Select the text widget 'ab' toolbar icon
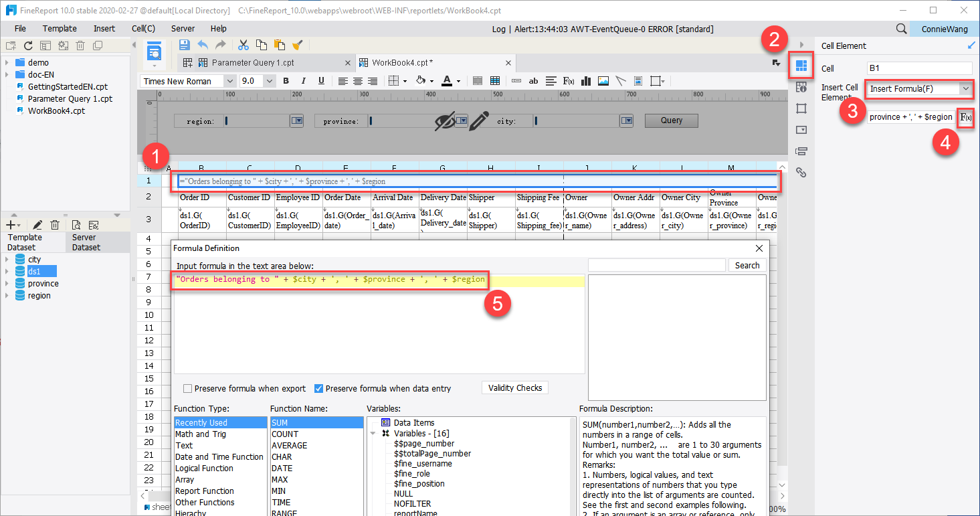Image resolution: width=980 pixels, height=516 pixels. (x=532, y=80)
